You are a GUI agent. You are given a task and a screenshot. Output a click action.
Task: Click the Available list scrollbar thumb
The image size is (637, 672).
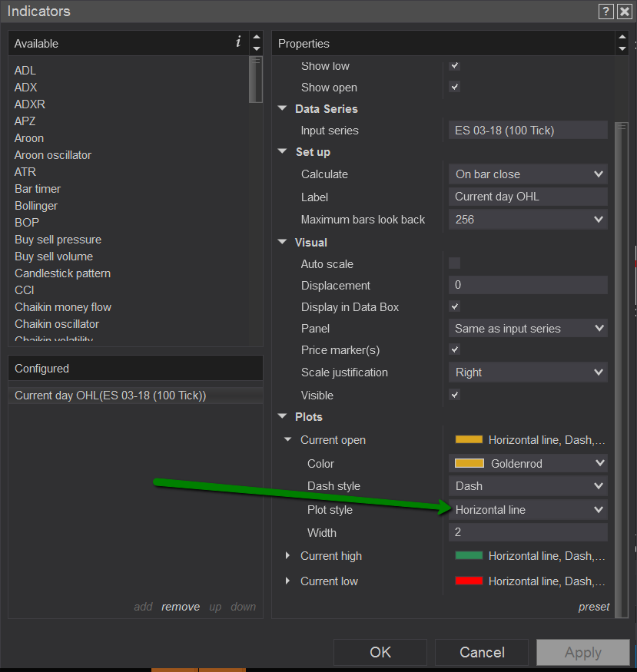tap(255, 80)
